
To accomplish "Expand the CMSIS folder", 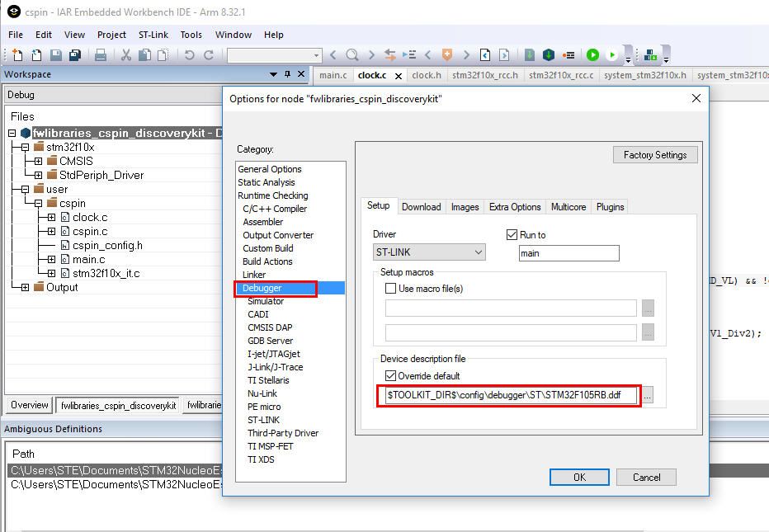I will coord(38,162).
